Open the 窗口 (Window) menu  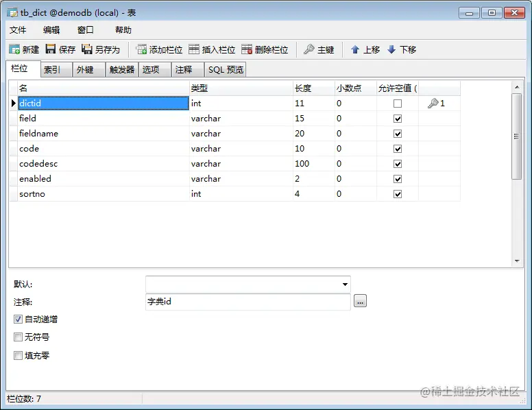click(x=86, y=30)
